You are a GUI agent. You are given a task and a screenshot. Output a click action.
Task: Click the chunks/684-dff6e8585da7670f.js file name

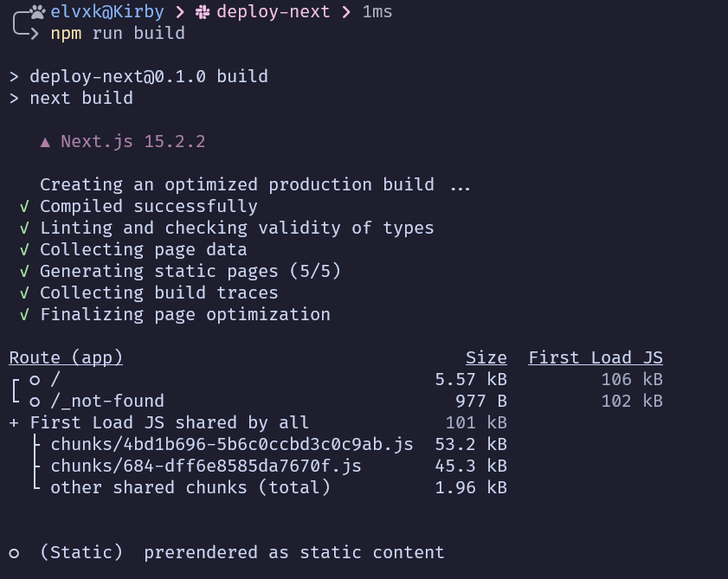tap(206, 466)
